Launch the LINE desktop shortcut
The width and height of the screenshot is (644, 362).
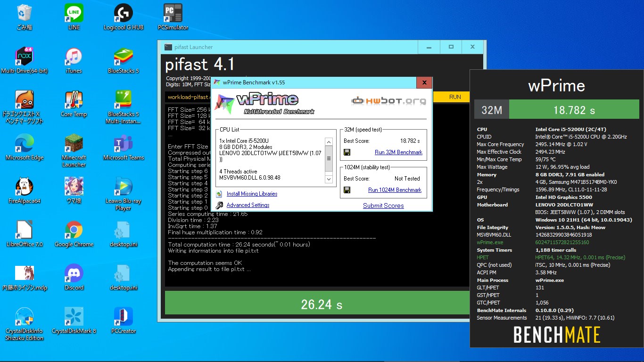[74, 17]
